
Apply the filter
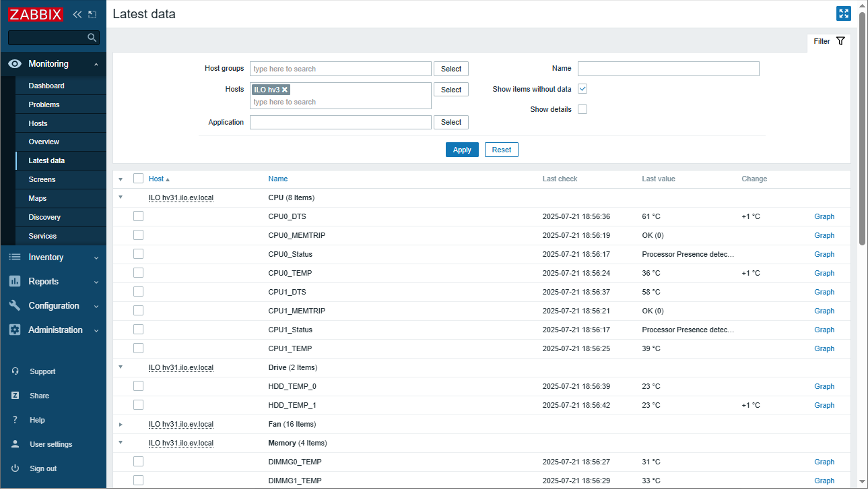462,150
